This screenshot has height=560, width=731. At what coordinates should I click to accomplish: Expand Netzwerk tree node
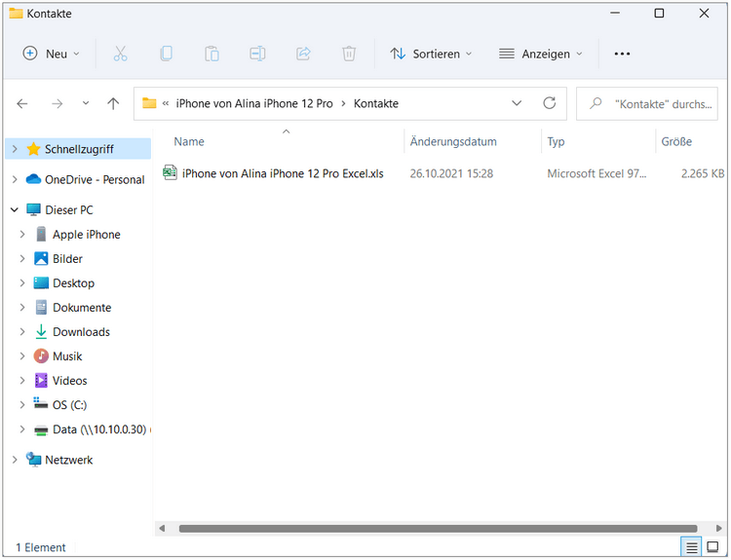tap(15, 460)
